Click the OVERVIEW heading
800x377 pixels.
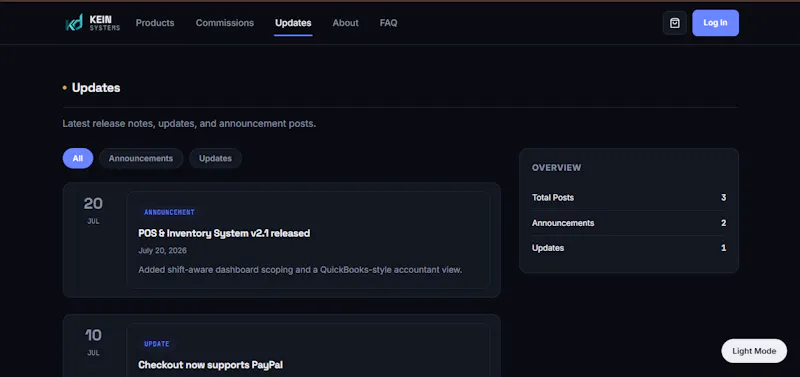556,168
